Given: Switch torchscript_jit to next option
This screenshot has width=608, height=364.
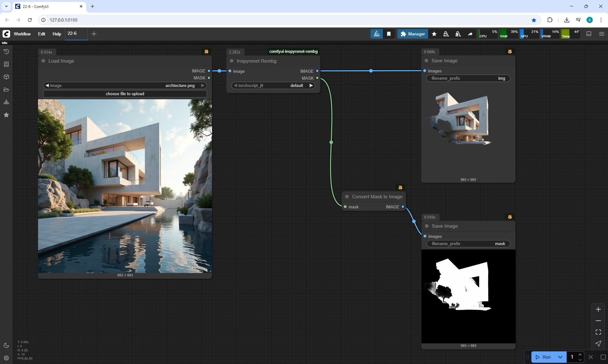Looking at the screenshot, I should click(x=311, y=85).
